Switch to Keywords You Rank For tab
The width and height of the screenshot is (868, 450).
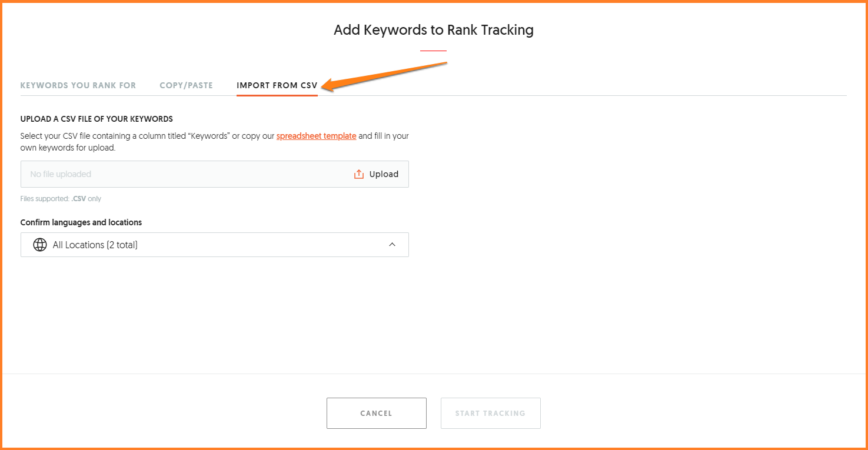[78, 85]
